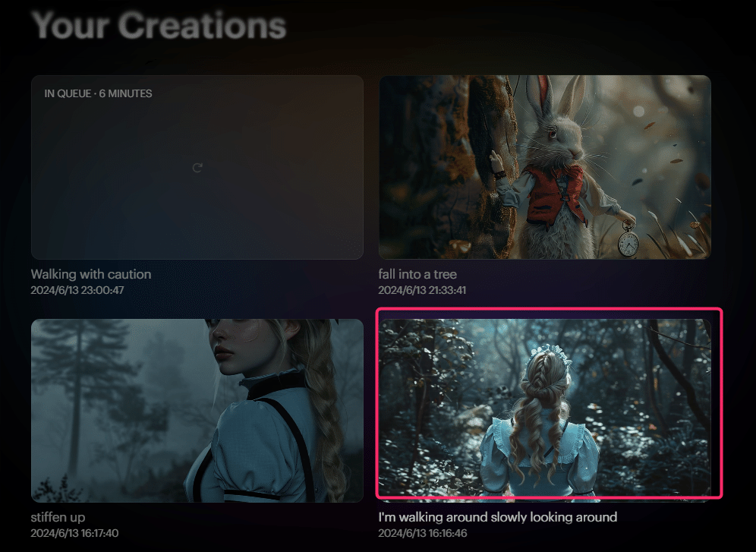This screenshot has height=552, width=756.
Task: Click the 'Walking with caution' title
Action: click(91, 274)
